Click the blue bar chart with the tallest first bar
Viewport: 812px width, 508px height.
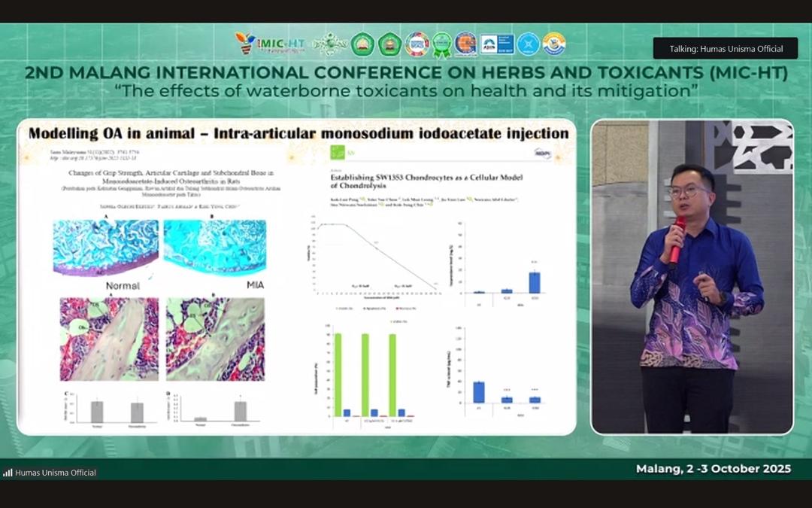click(497, 373)
